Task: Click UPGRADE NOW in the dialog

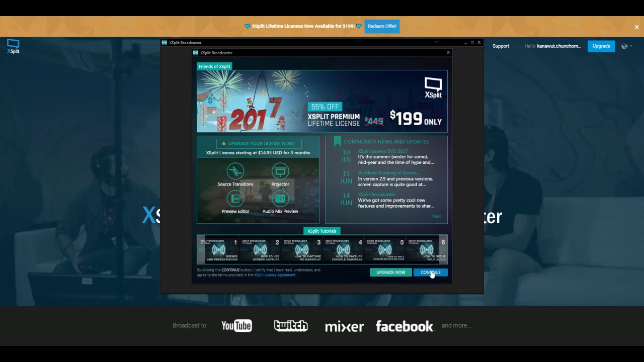Action: [x=391, y=273]
